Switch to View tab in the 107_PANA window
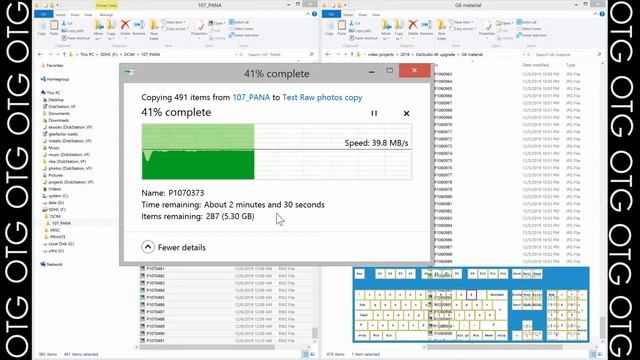Screen dimensions: 640x360 [88, 15]
